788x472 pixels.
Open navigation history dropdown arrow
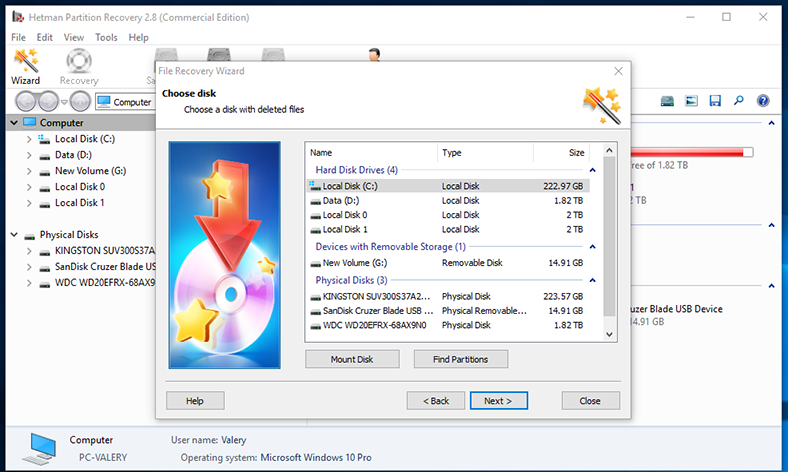pos(64,102)
